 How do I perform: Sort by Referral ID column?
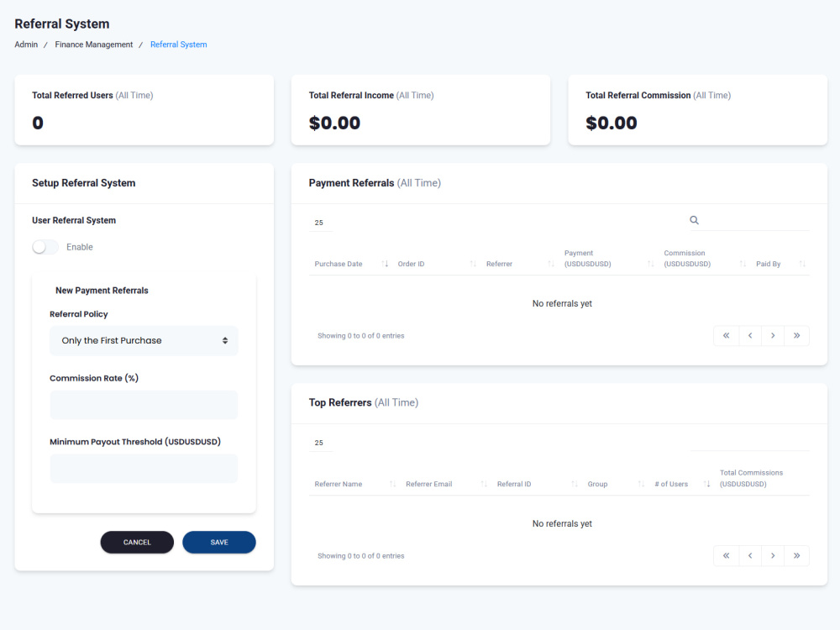pyautogui.click(x=536, y=484)
